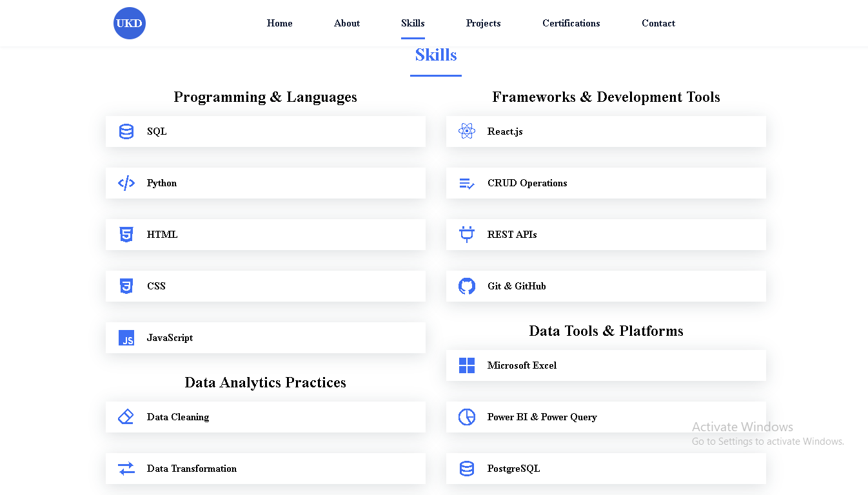The height and width of the screenshot is (495, 868).
Task: Navigate to Certifications in the navbar
Action: (x=571, y=23)
